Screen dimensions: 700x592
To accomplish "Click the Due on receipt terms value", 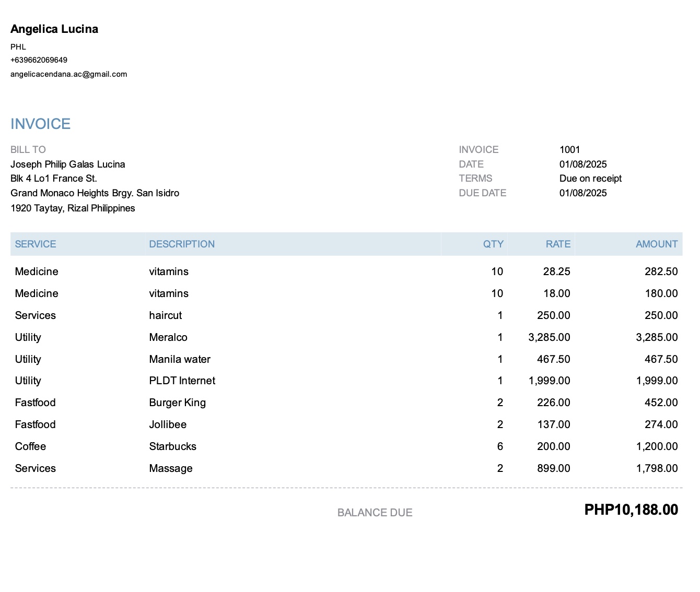I will [590, 179].
